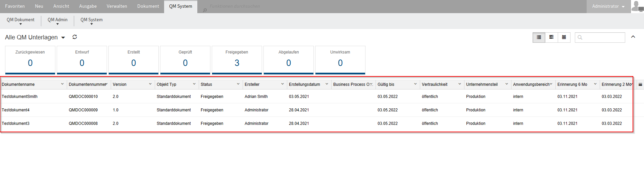Expand the Alle QM Unterlagen view dropdown
The image size is (644, 175).
(x=63, y=38)
